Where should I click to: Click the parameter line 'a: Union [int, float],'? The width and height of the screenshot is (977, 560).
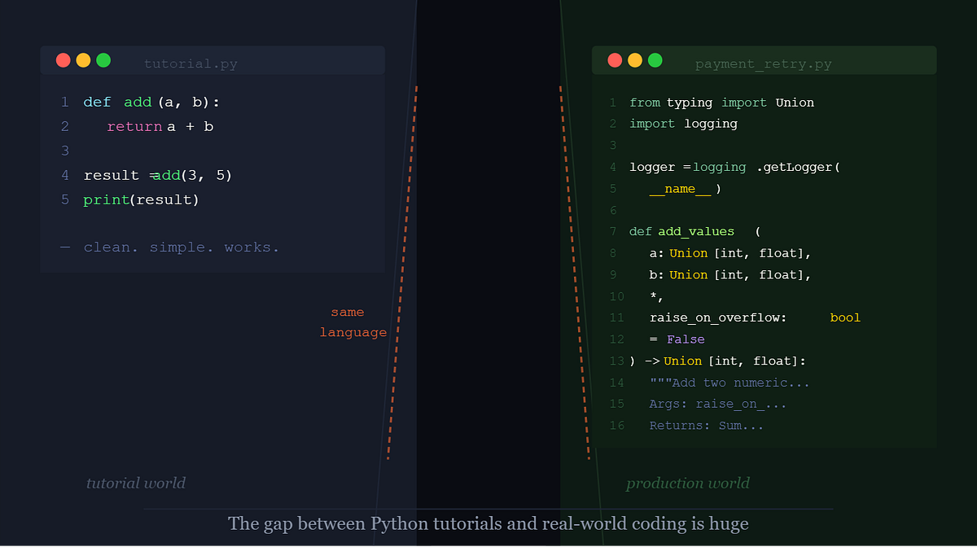730,253
